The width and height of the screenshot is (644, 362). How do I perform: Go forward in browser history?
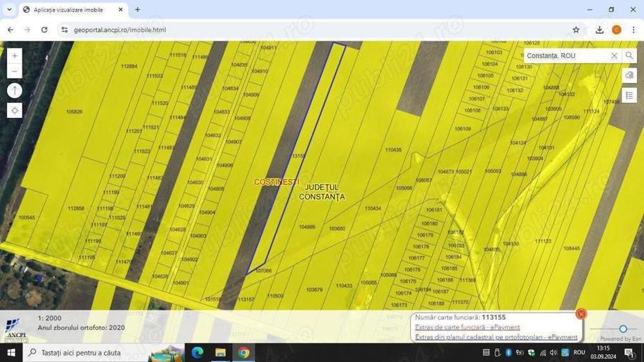coord(27,29)
